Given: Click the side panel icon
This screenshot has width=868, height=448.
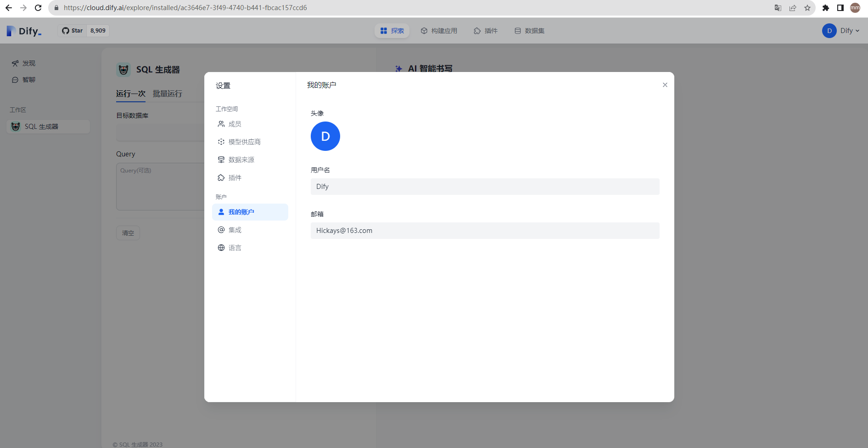Looking at the screenshot, I should point(840,8).
